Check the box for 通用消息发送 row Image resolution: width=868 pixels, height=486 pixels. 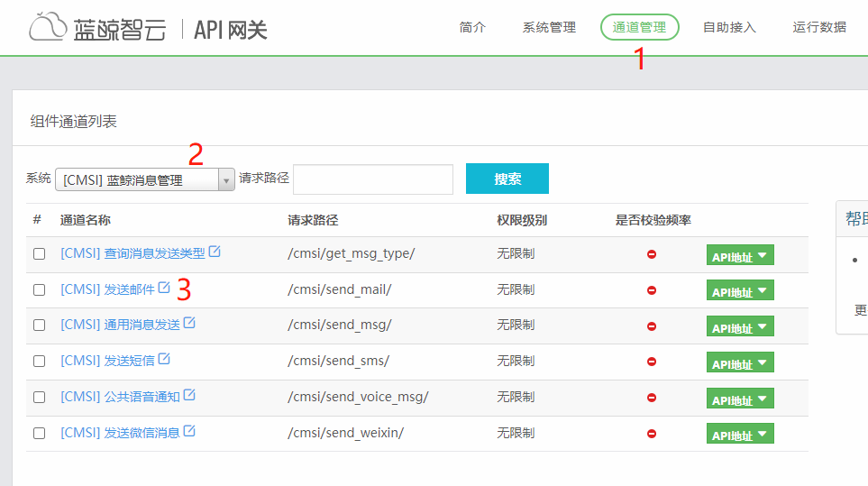[x=40, y=325]
